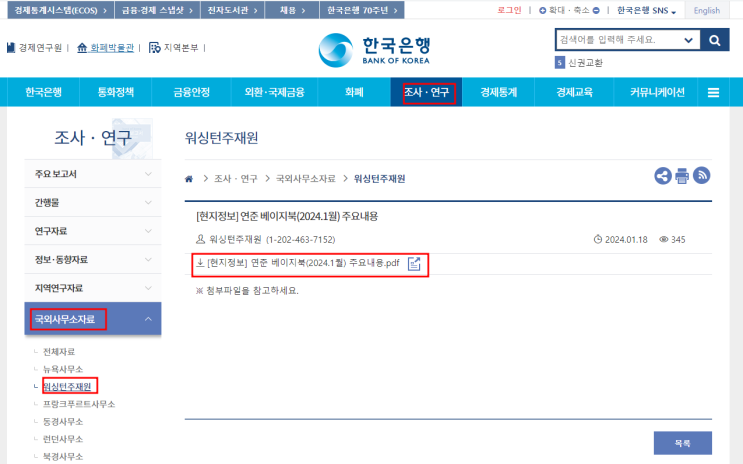Click 워싱턴주재원 in the breadcrumb

(x=380, y=179)
